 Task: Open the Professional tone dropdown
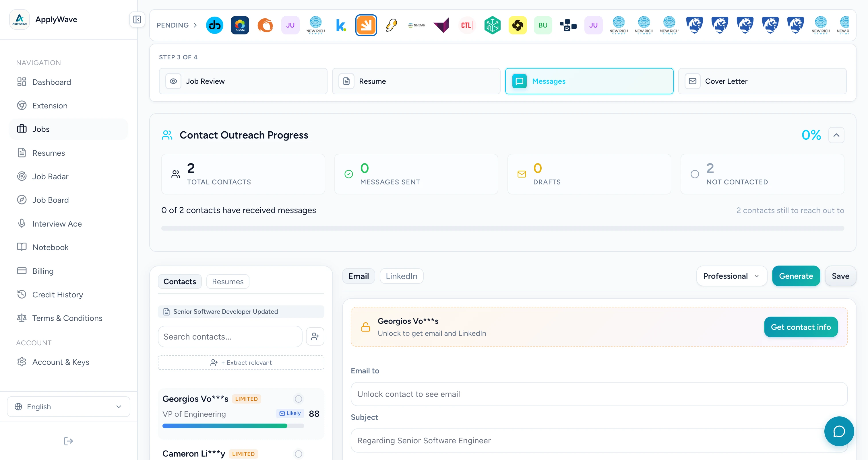tap(732, 276)
